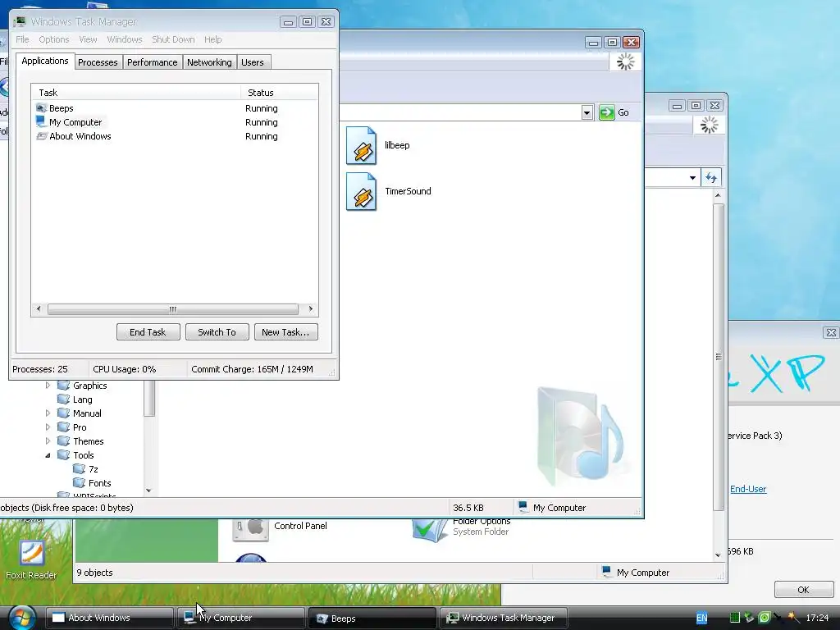Screen dimensions: 840x630
Task: Open the View menu in Task Manager
Action: tap(88, 39)
